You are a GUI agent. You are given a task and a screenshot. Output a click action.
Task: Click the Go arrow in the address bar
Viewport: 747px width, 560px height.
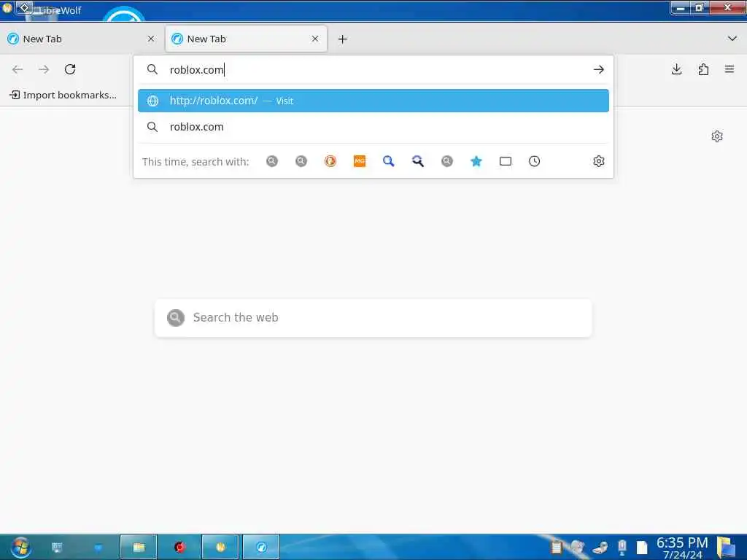[x=599, y=69]
